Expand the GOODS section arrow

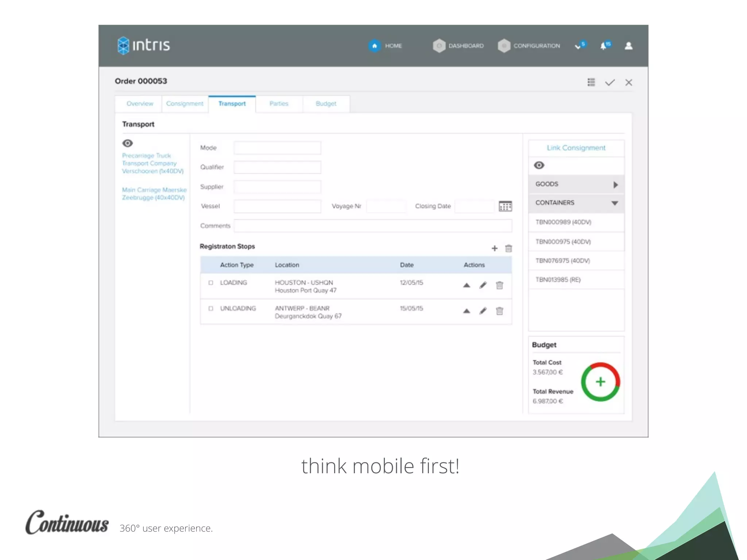click(x=616, y=184)
